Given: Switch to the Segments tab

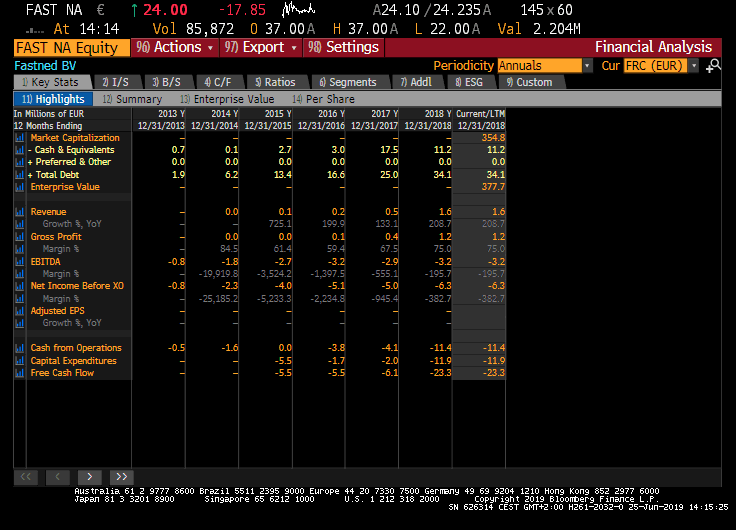Looking at the screenshot, I should click(349, 82).
